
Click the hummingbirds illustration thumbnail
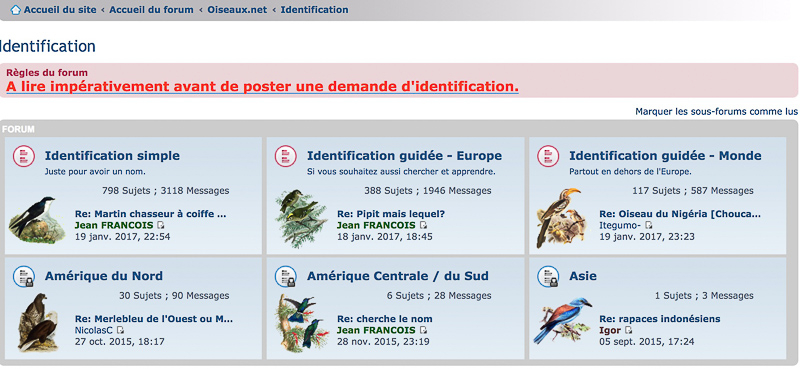(x=301, y=323)
